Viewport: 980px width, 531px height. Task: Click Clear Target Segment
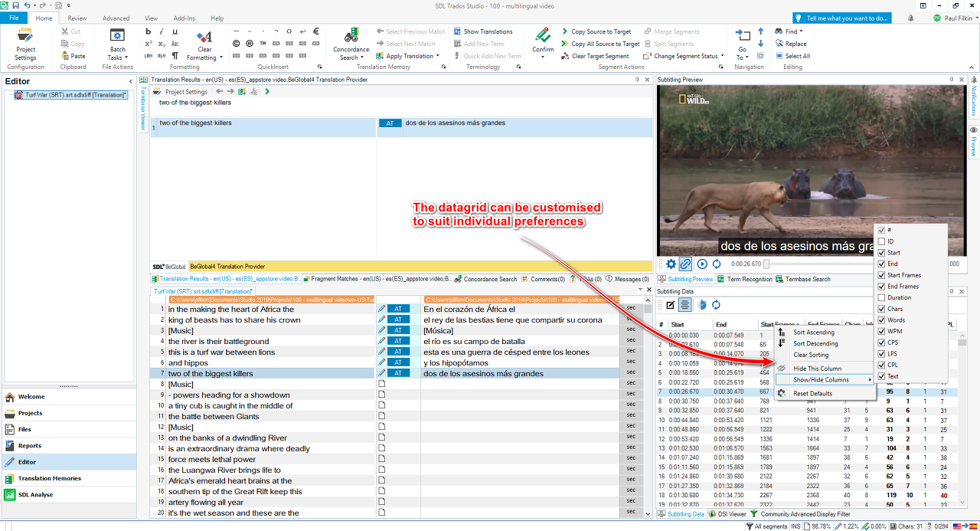[x=595, y=56]
